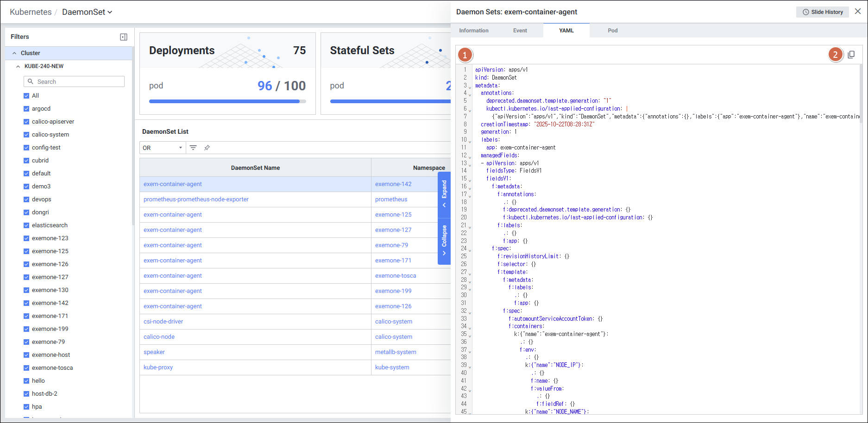The image size is (868, 423).
Task: Click the search magnifier icon in Filters
Action: (31, 81)
